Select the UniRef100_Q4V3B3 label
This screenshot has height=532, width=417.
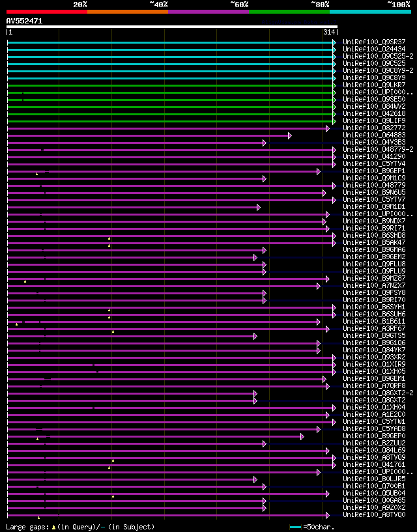(x=374, y=142)
